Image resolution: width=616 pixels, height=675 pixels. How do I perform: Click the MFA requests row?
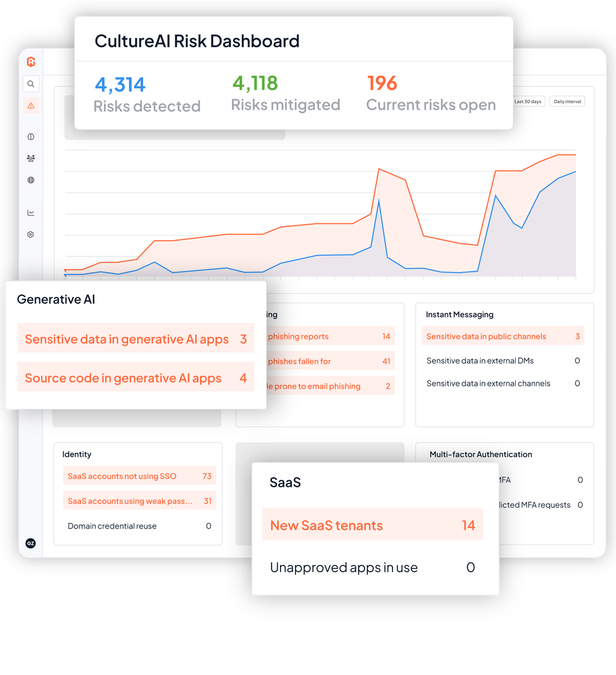(x=541, y=505)
